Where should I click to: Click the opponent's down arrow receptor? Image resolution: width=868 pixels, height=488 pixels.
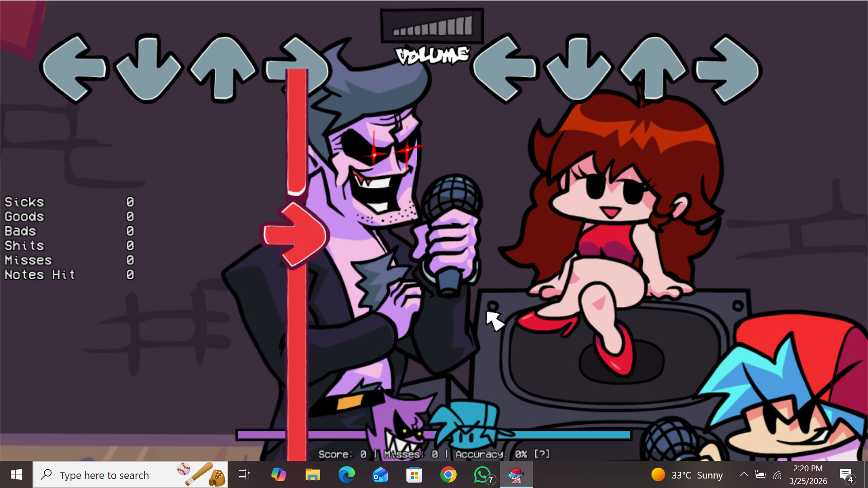coord(148,69)
